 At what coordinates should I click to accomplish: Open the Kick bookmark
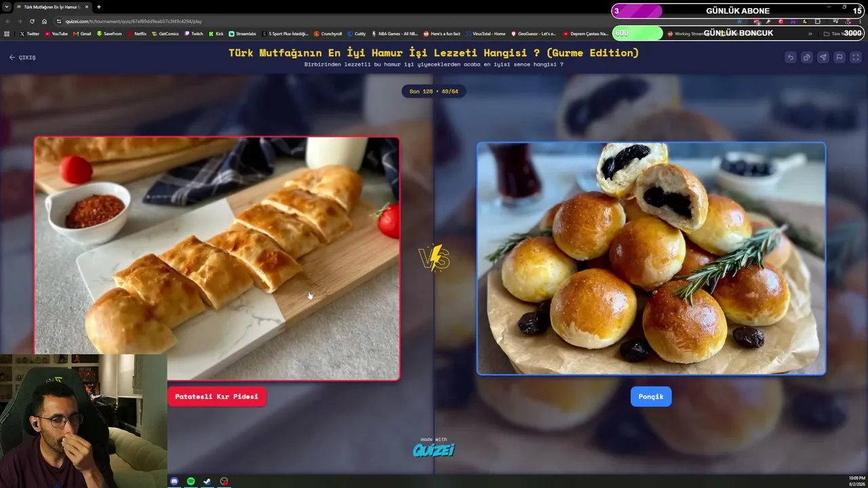[x=216, y=33]
